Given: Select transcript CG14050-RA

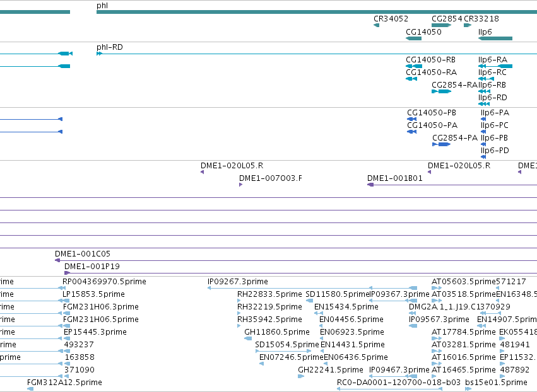Looking at the screenshot, I should point(431,72).
